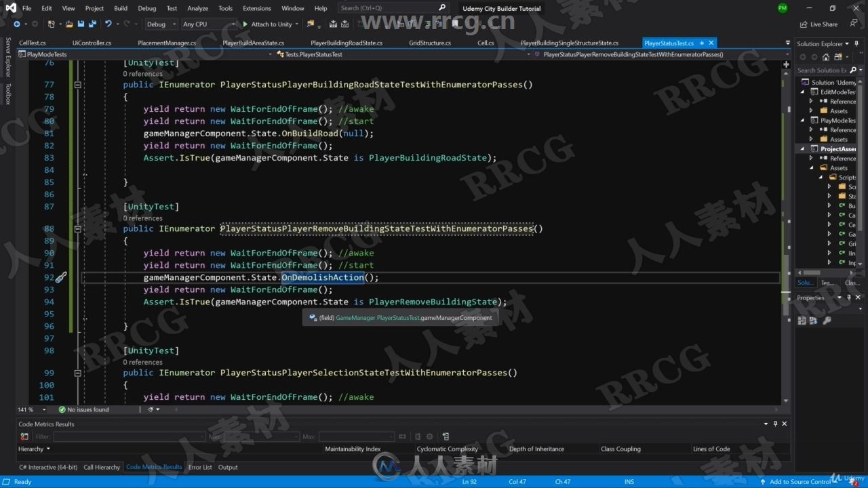Click the PM user account avatar

pos(783,8)
